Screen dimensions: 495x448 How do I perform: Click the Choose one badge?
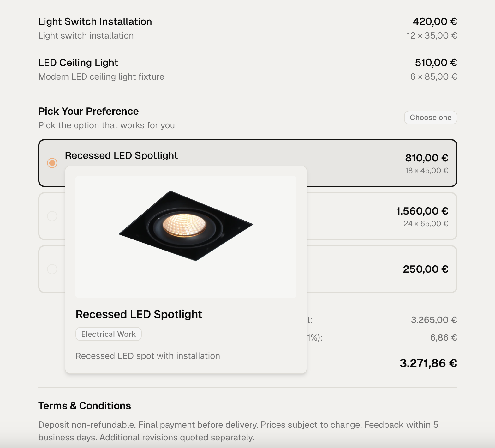tap(431, 118)
